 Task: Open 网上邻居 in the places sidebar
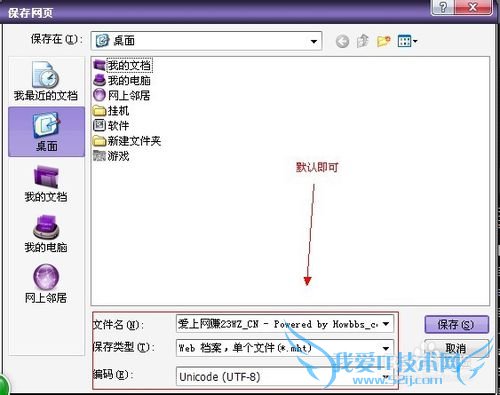pos(46,284)
